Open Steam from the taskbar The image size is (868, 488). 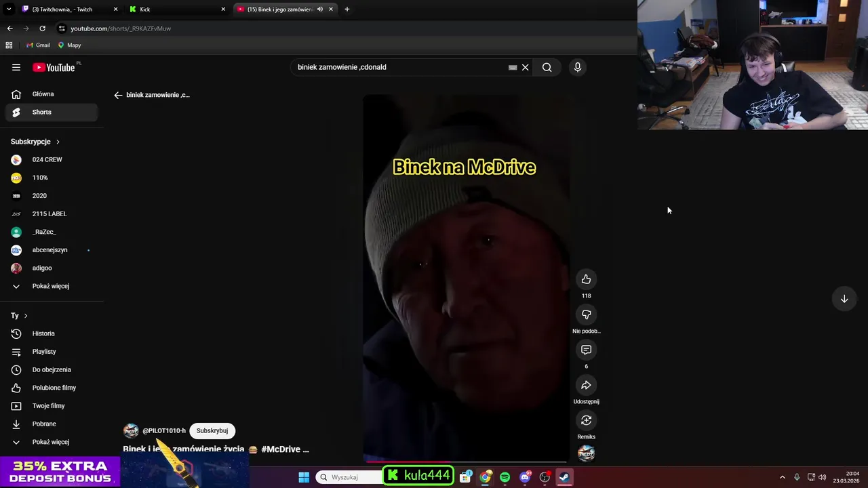coord(564,477)
